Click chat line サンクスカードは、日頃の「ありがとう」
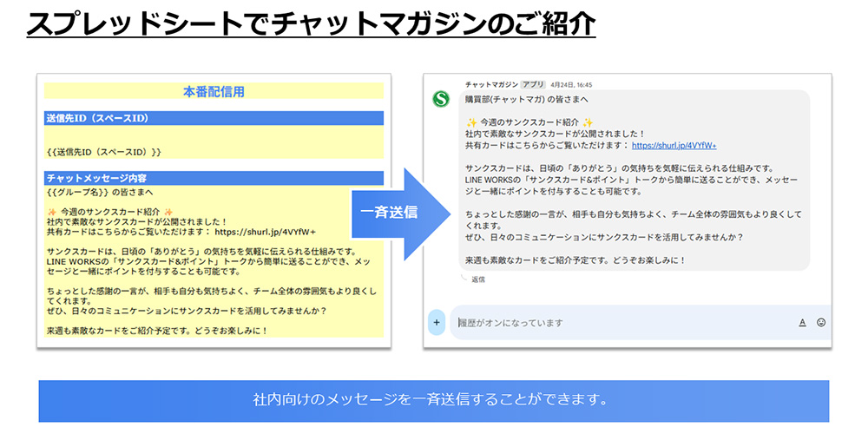868x427 pixels. coord(620,168)
